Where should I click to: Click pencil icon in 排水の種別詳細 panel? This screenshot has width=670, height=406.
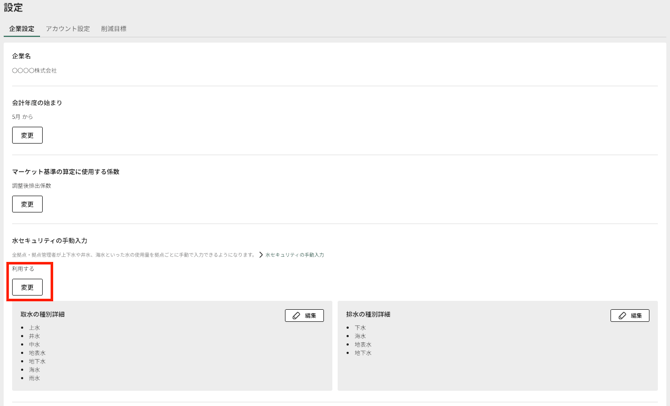(x=622, y=316)
